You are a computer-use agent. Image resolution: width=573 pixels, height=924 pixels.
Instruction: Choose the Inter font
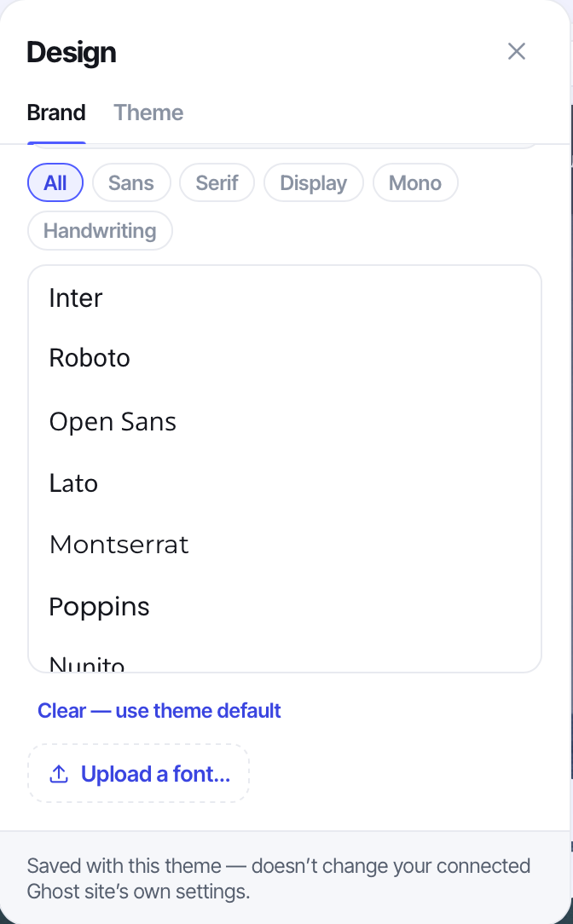[285, 297]
